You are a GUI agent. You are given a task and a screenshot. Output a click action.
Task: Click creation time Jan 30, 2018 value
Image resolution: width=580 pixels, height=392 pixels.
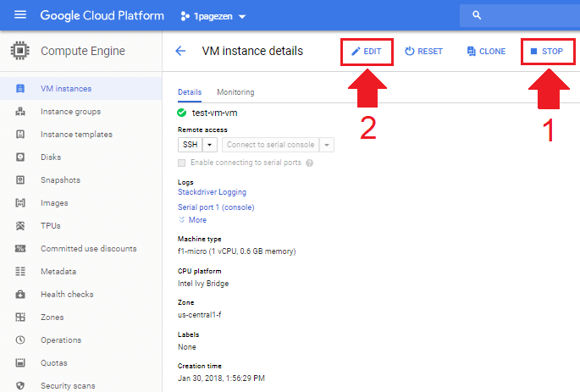click(221, 378)
